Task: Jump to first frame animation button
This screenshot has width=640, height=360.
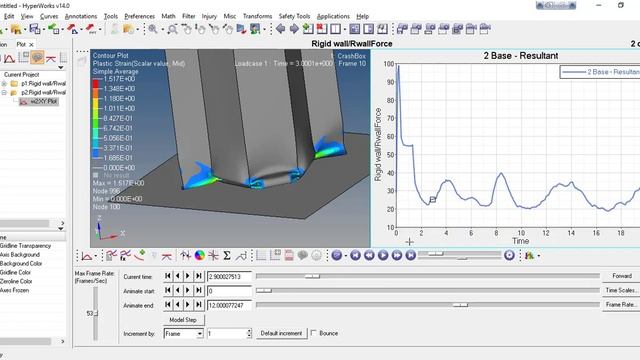Action: pyautogui.click(x=355, y=256)
